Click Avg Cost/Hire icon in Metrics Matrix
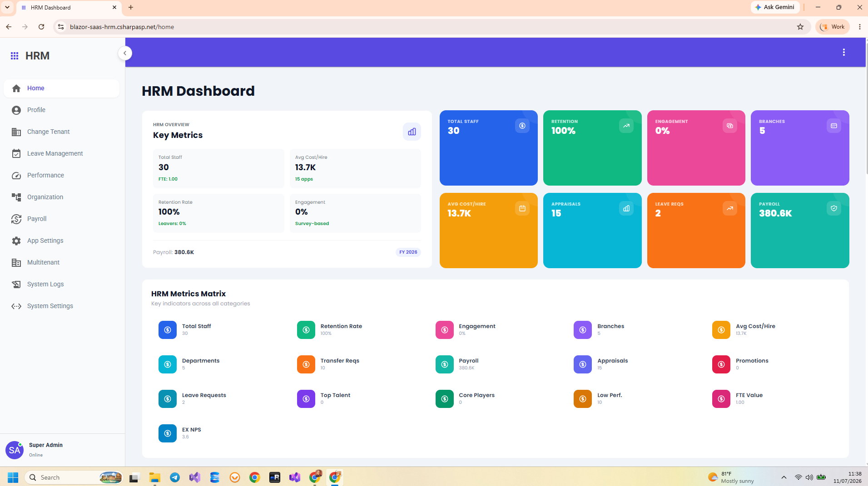This screenshot has height=486, width=868. point(721,330)
